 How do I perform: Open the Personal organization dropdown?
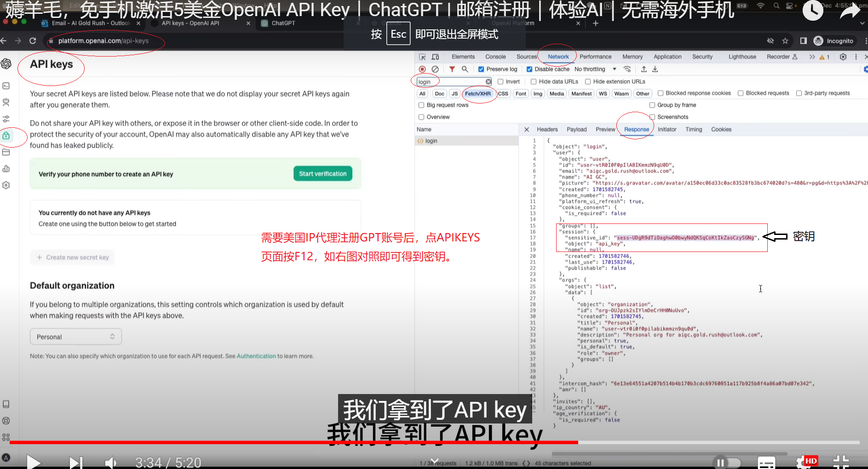pos(76,337)
